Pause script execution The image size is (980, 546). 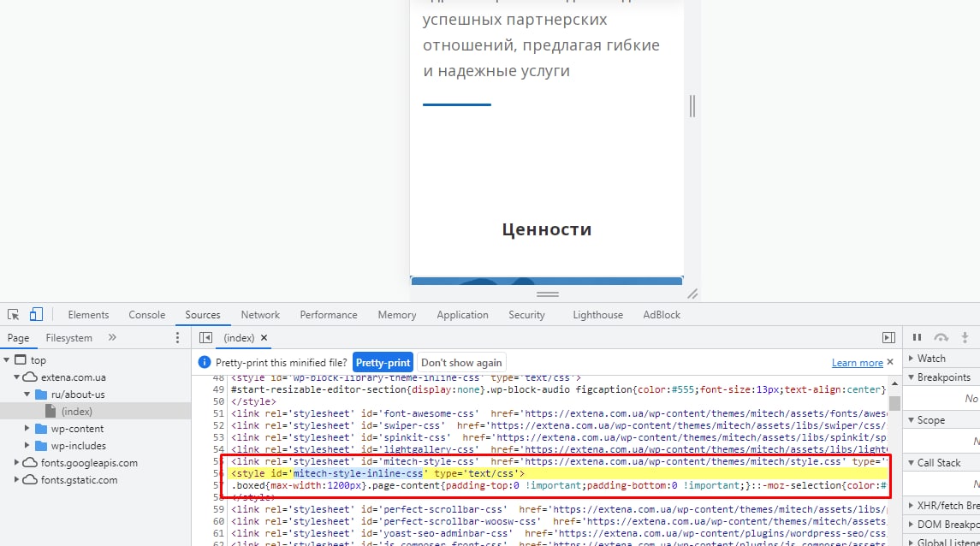(917, 337)
